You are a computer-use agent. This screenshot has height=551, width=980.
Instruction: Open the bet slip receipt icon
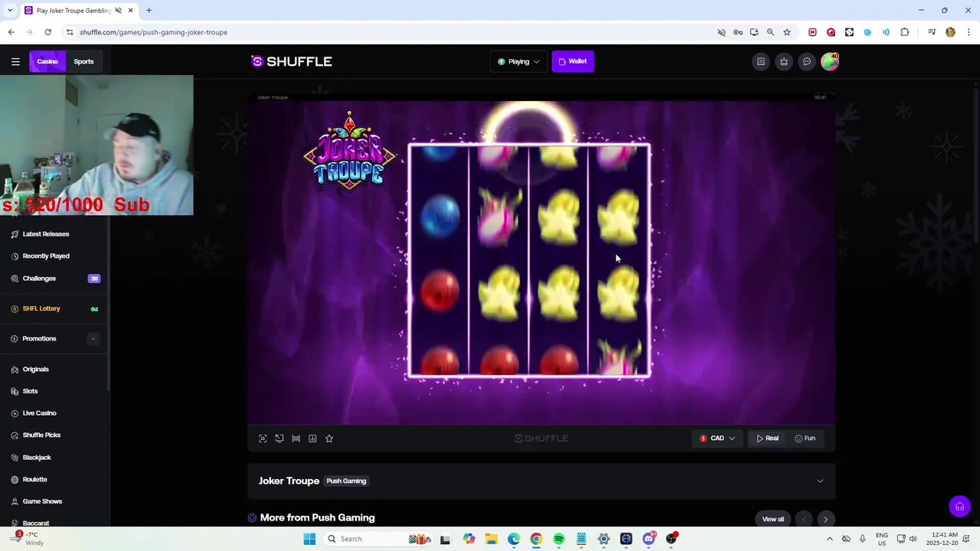(x=760, y=61)
